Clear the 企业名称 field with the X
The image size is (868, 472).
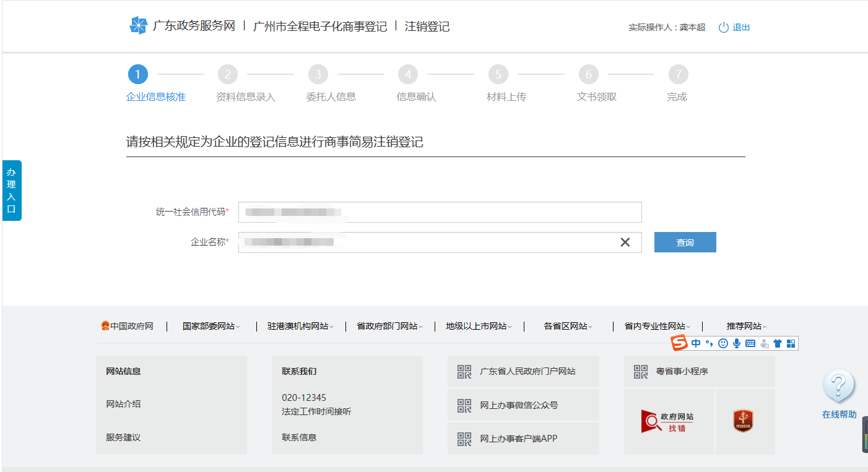point(625,242)
